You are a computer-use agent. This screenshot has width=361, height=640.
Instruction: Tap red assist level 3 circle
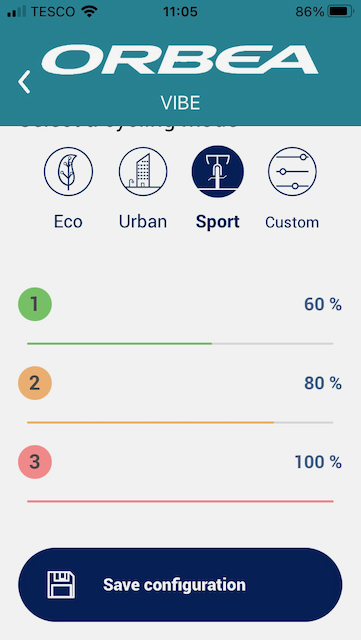click(x=35, y=462)
